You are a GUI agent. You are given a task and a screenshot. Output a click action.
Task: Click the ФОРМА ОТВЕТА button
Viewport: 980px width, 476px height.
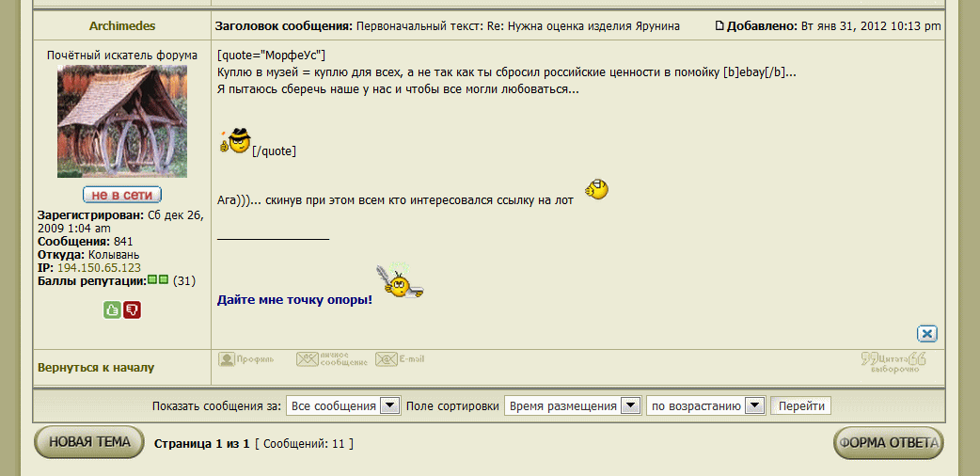888,443
